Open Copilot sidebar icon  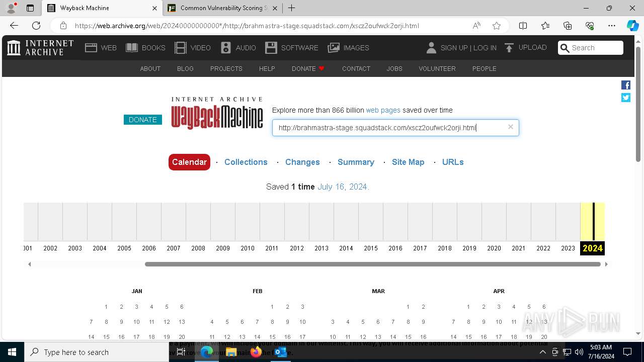tap(632, 26)
